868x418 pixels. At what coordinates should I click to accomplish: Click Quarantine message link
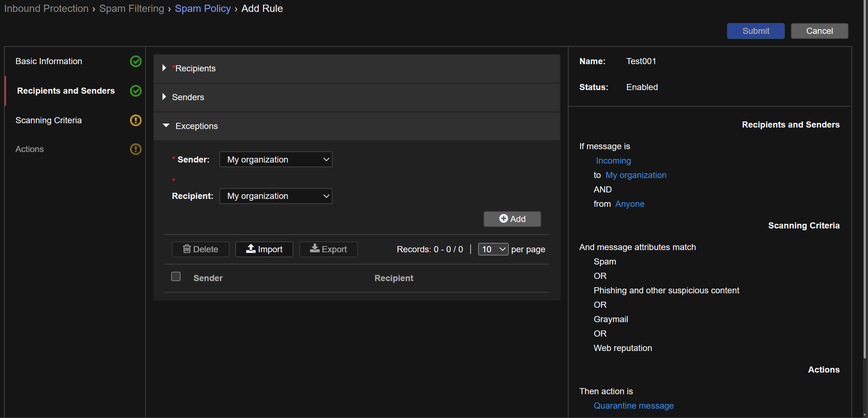pos(633,406)
